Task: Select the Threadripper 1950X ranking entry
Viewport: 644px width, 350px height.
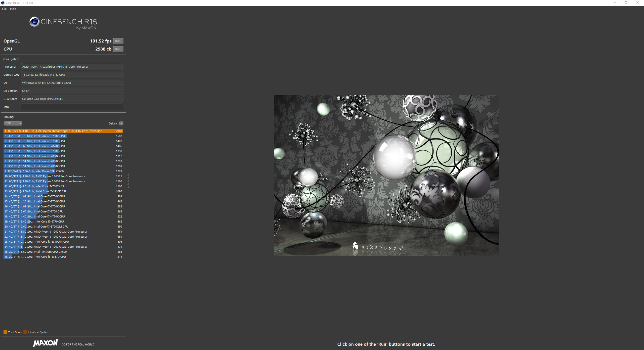Action: (x=63, y=131)
